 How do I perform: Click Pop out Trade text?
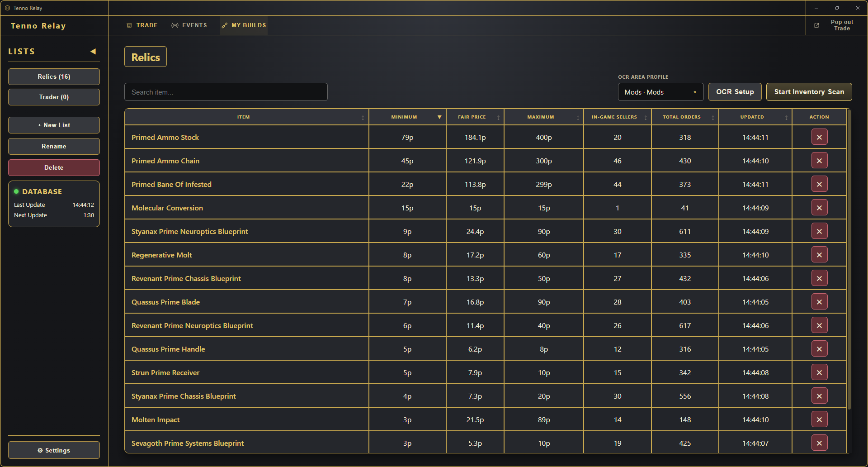pyautogui.click(x=842, y=25)
